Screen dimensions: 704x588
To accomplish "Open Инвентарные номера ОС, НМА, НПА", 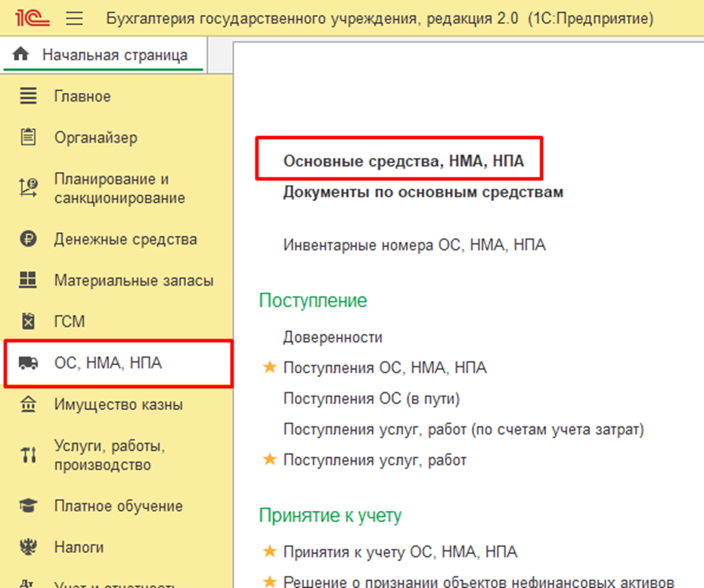I will pos(414,245).
